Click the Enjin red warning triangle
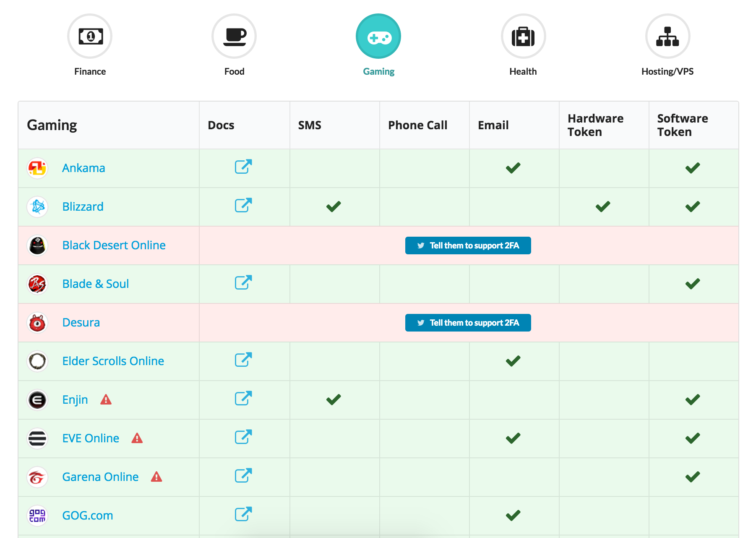Screen dimensions: 756x538 click(x=106, y=400)
